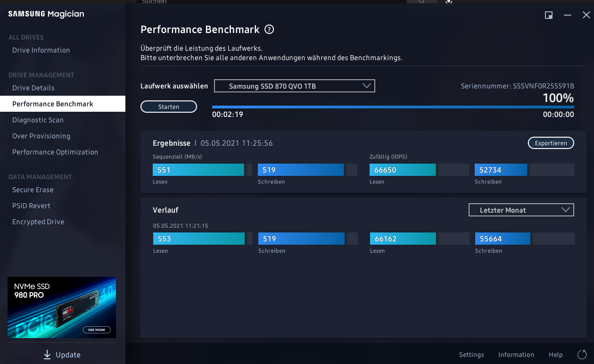Close the Samsung Magician window
594x364 pixels.
[586, 15]
